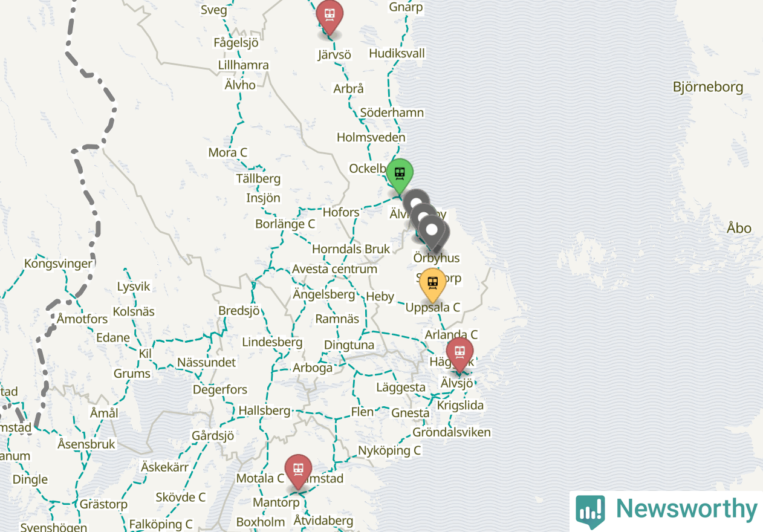Select the red train marker near Motala C
This screenshot has height=532, width=763.
298,470
